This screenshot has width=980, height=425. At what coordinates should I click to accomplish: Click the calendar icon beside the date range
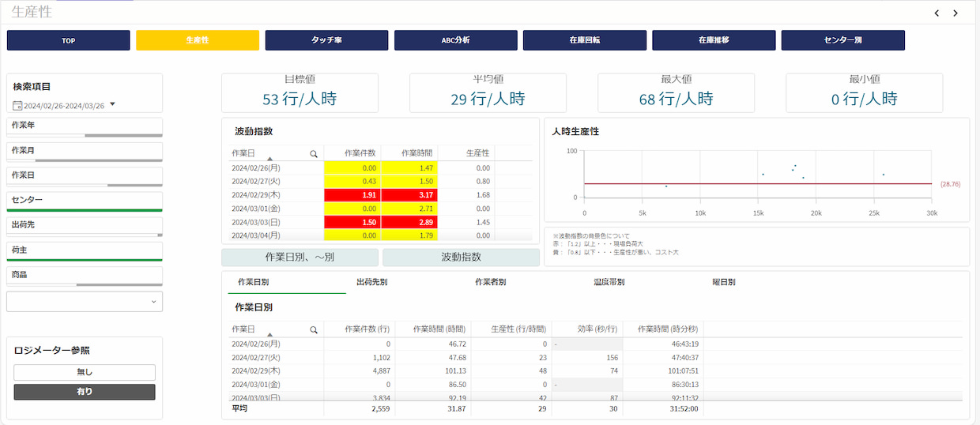pyautogui.click(x=17, y=105)
